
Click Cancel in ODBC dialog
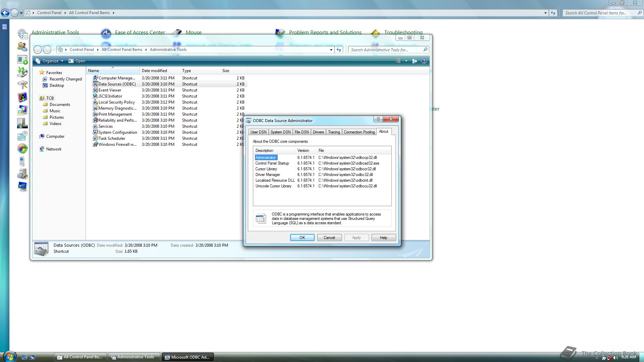[329, 238]
